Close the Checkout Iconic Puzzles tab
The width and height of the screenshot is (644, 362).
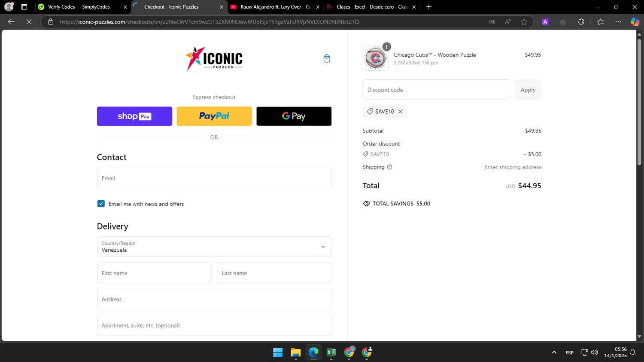pyautogui.click(x=222, y=7)
